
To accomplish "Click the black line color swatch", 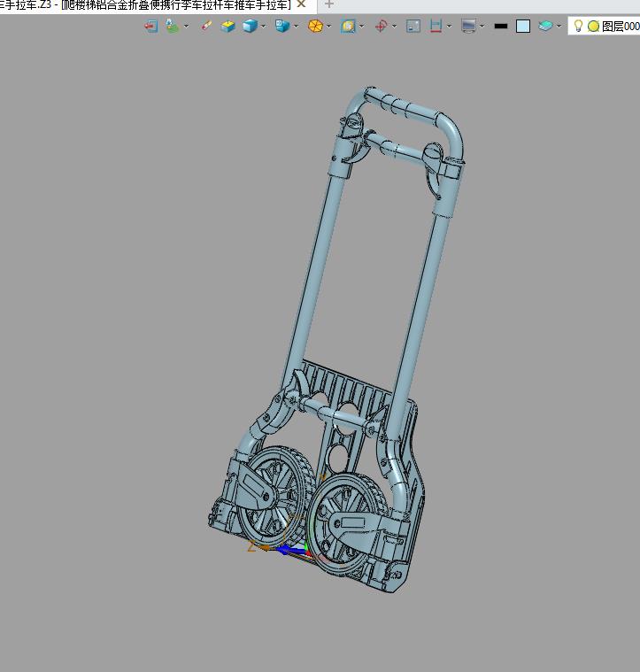I will [x=501, y=27].
